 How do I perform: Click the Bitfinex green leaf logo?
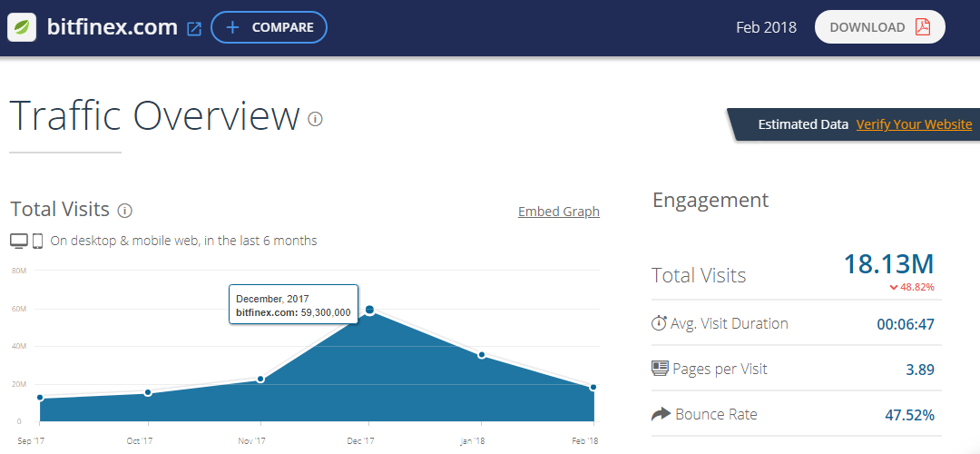pyautogui.click(x=22, y=27)
